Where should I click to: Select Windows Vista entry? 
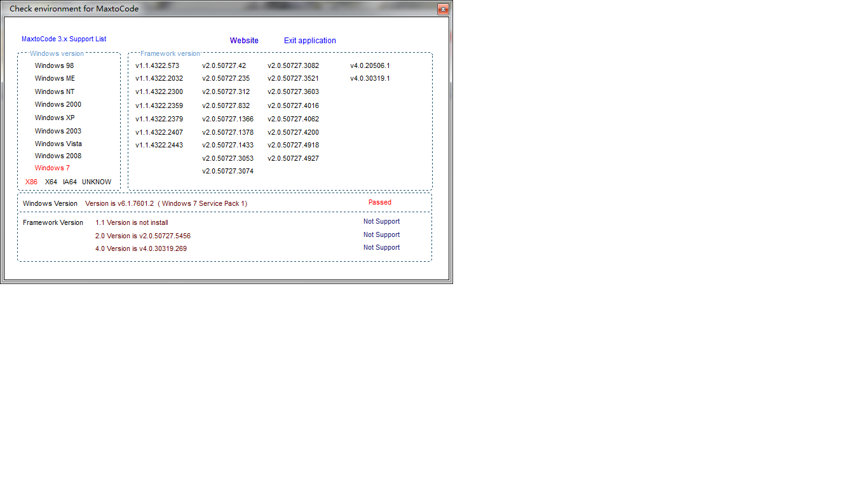click(58, 144)
